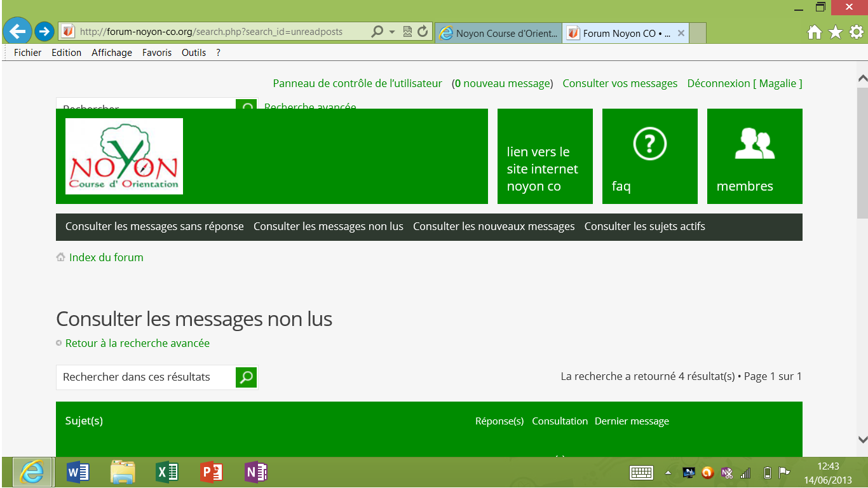Open the Favorites star icon
This screenshot has width=868, height=488.
[834, 30]
